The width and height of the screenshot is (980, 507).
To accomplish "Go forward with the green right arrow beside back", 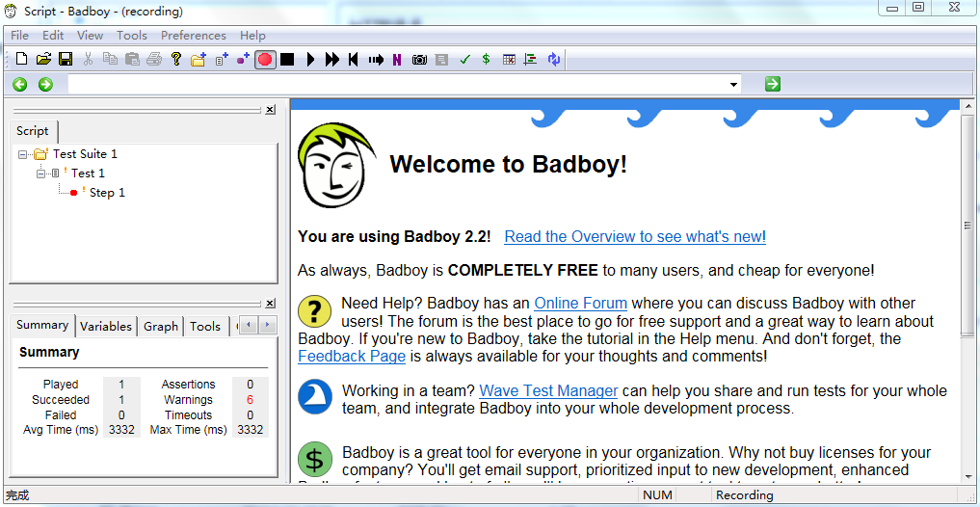I will (x=45, y=84).
